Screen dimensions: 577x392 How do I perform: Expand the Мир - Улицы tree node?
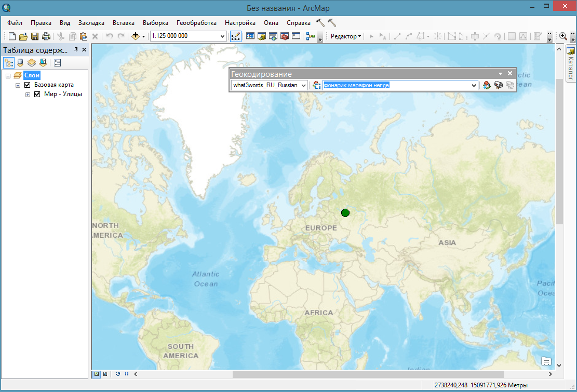pos(28,94)
